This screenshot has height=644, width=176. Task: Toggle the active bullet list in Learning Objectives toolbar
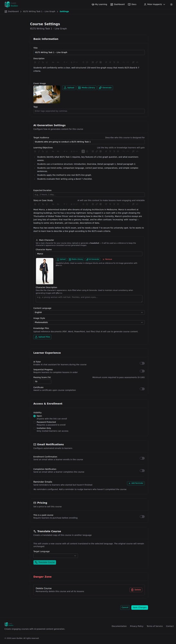pyautogui.click(x=83, y=151)
